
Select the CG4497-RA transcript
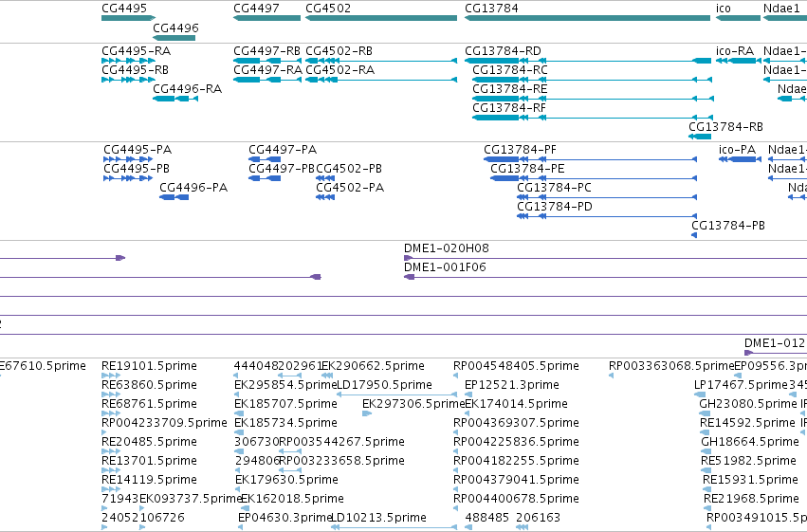click(267, 80)
